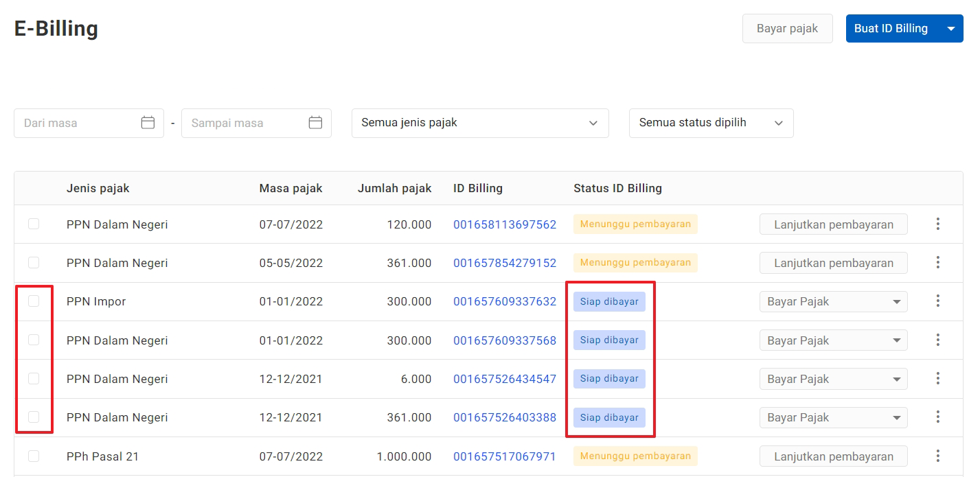Expand the Semua jenis pajak dropdown
980x477 pixels.
tap(479, 123)
